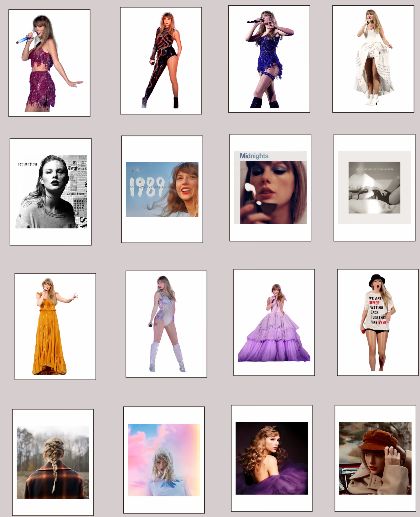The image size is (420, 517).
Task: Click the reputation newspaper headline text
Action: (x=27, y=164)
